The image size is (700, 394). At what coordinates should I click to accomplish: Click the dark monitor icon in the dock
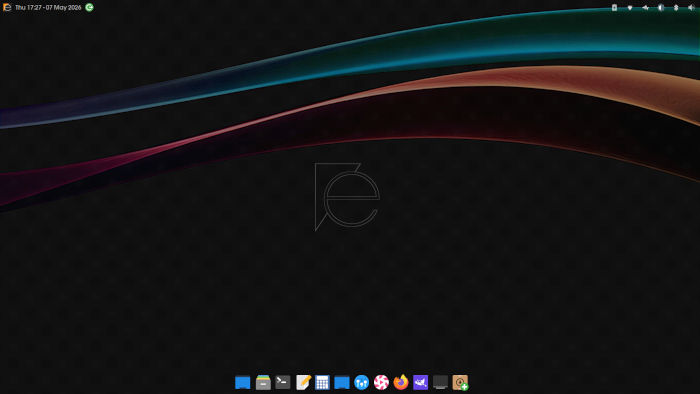click(440, 382)
